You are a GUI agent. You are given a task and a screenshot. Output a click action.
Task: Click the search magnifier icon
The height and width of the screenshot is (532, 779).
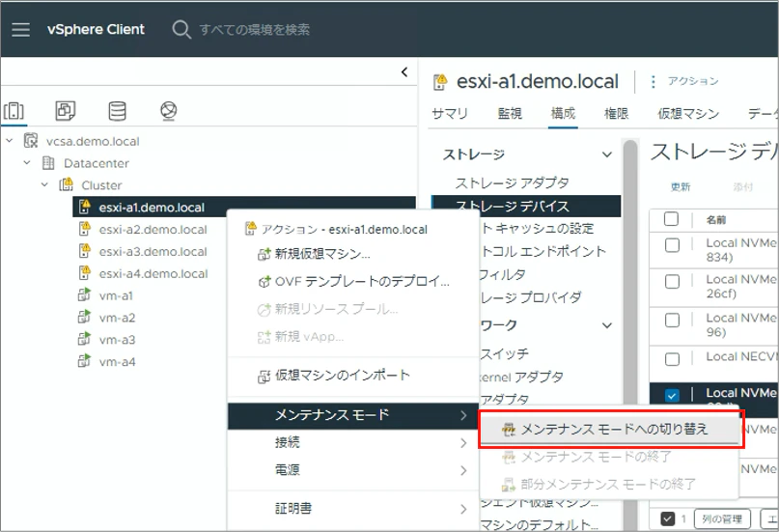[x=181, y=29]
